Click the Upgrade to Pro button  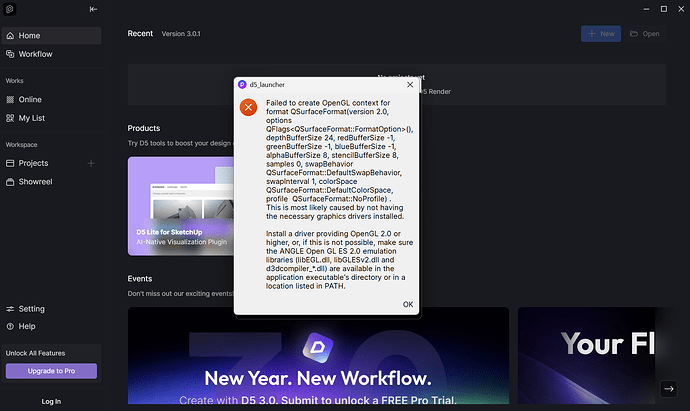coord(51,371)
